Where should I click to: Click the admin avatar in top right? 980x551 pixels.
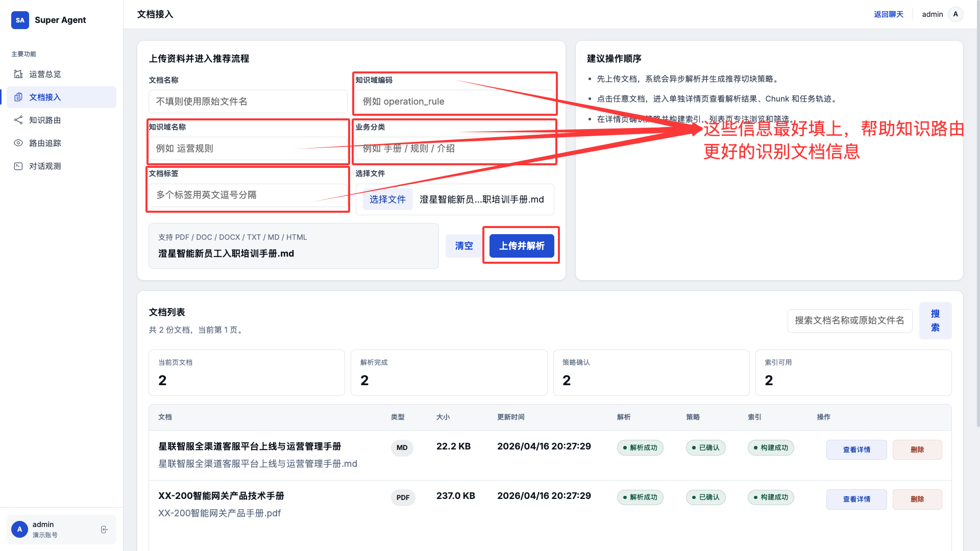tap(955, 14)
